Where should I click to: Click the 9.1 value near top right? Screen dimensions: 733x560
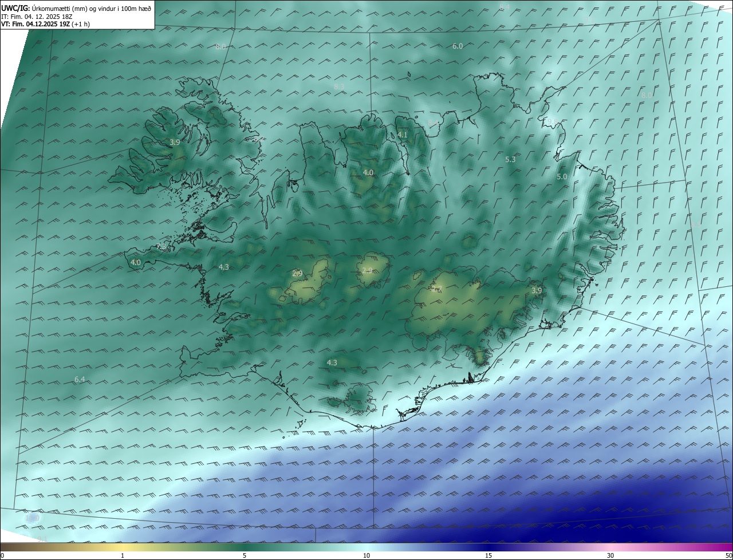pyautogui.click(x=589, y=19)
